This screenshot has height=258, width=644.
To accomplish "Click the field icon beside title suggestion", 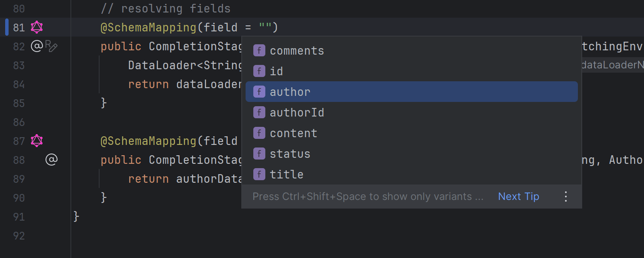I will 259,174.
